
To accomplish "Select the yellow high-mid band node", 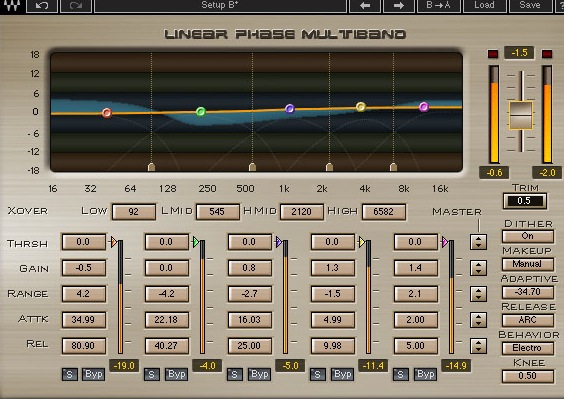I will [x=361, y=107].
